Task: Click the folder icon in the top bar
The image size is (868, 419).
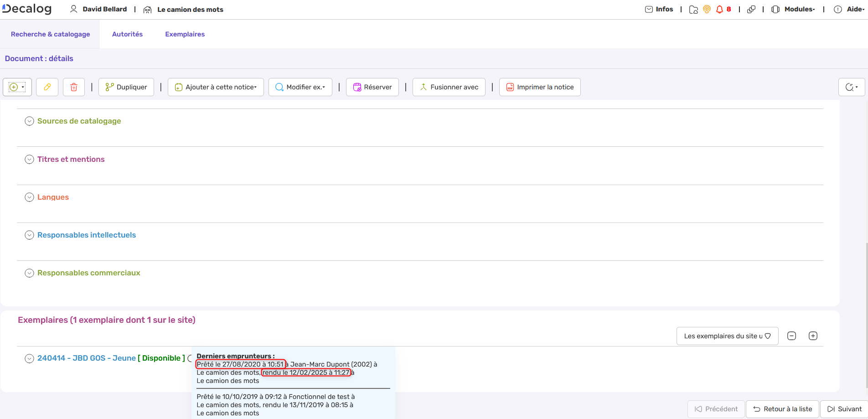Action: (x=693, y=10)
